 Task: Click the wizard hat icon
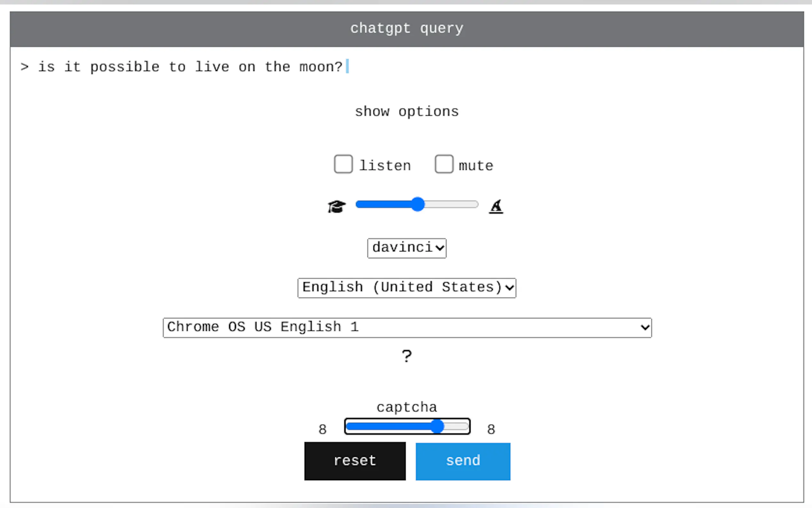click(x=496, y=206)
